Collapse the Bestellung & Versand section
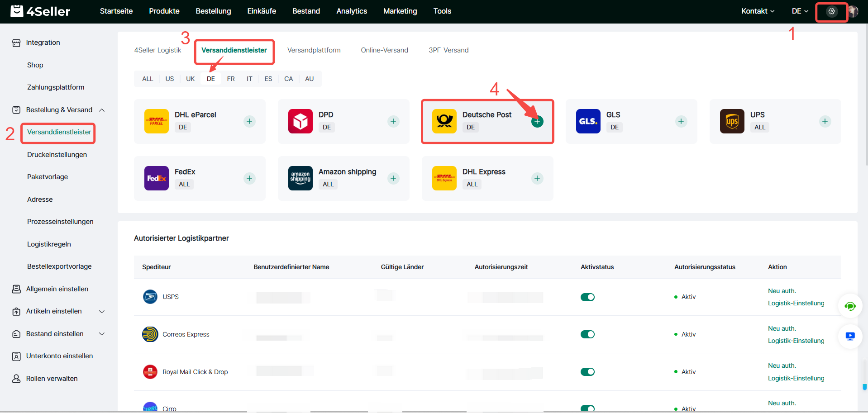868x413 pixels. click(102, 110)
